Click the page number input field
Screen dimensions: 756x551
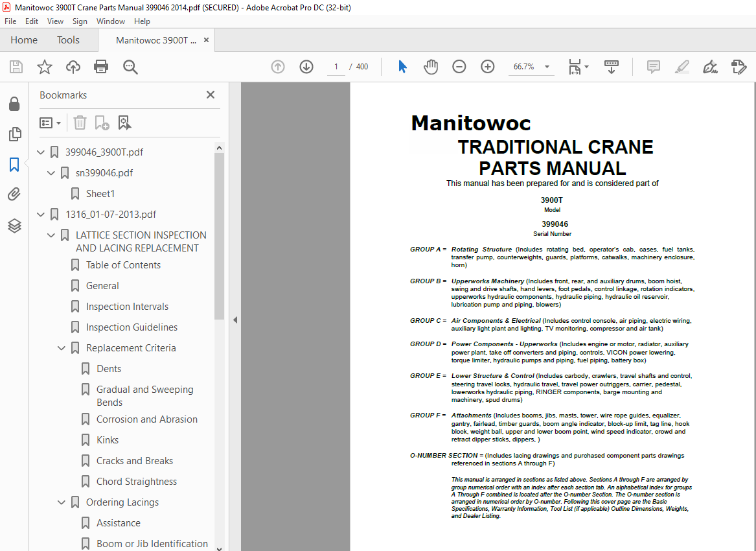tap(336, 67)
